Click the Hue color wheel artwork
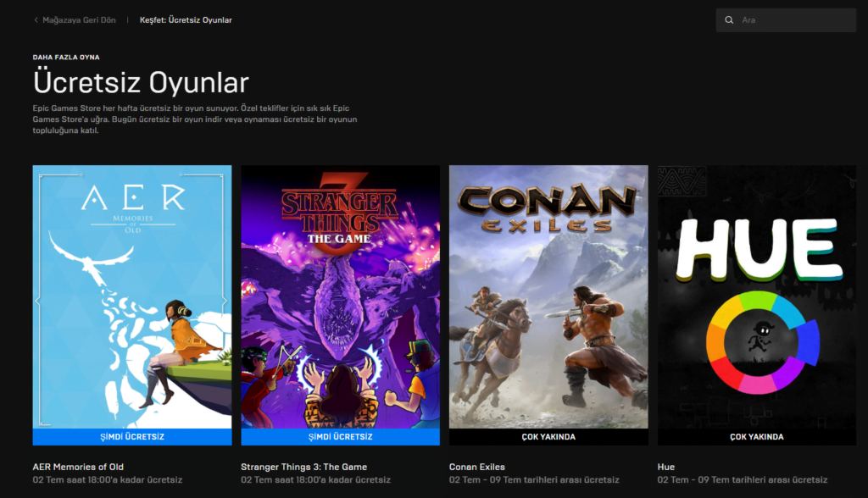 click(x=759, y=342)
